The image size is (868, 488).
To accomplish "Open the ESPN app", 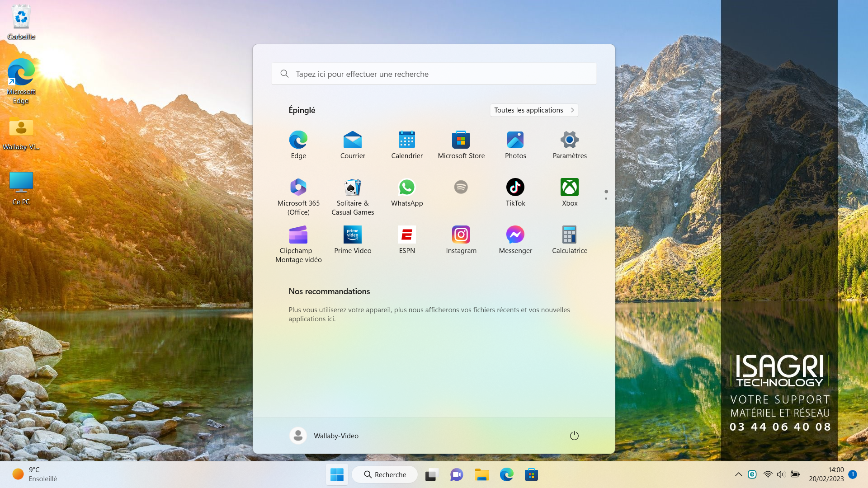I will pos(407,240).
